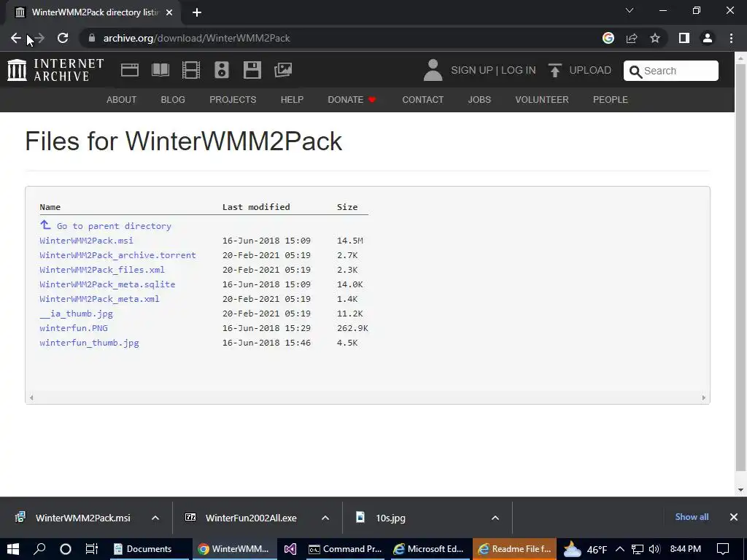Image resolution: width=747 pixels, height=560 pixels.
Task: Open tab search chevron in title bar
Action: coord(630,10)
